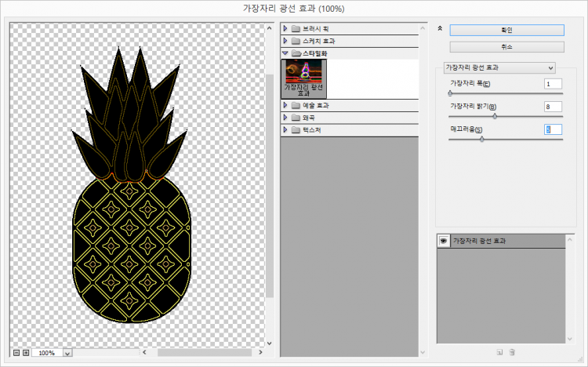Delete the effect layer with trash icon
Screen dimensions: 588x367
tap(512, 352)
